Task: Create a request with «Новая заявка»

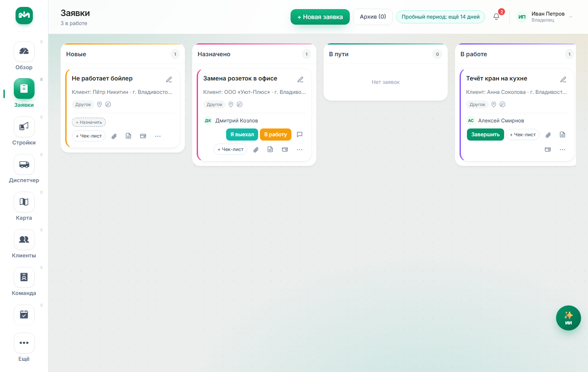Action: click(320, 17)
